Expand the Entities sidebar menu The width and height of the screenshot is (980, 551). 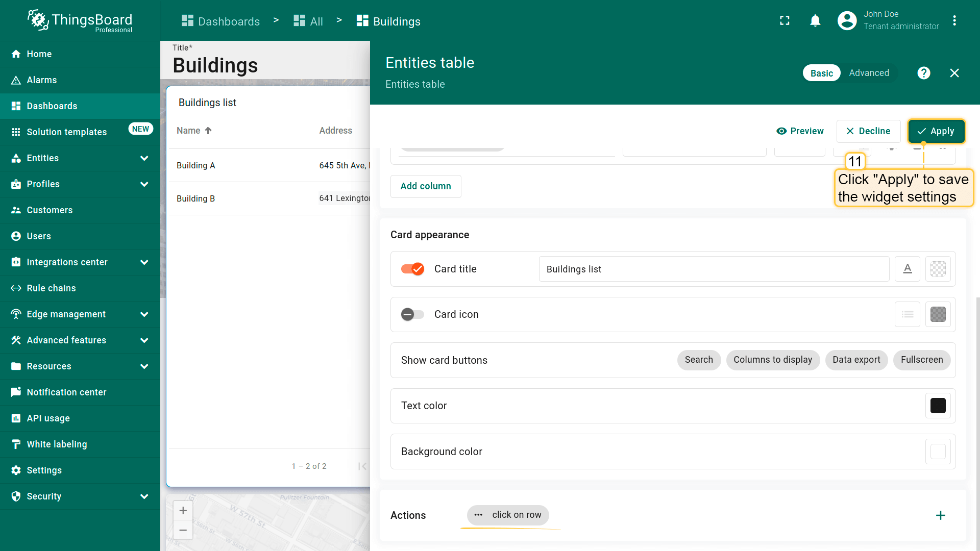coord(144,158)
